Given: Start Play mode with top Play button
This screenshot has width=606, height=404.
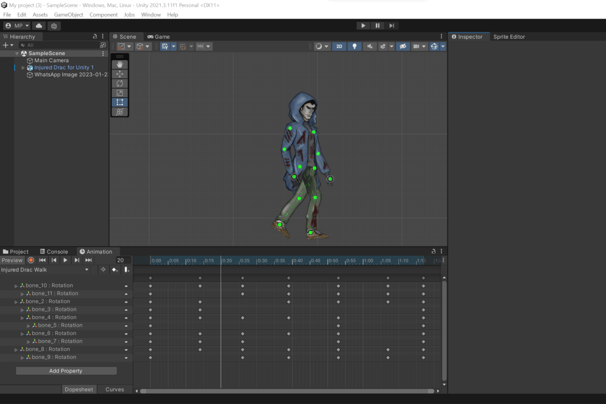Looking at the screenshot, I should coord(363,26).
